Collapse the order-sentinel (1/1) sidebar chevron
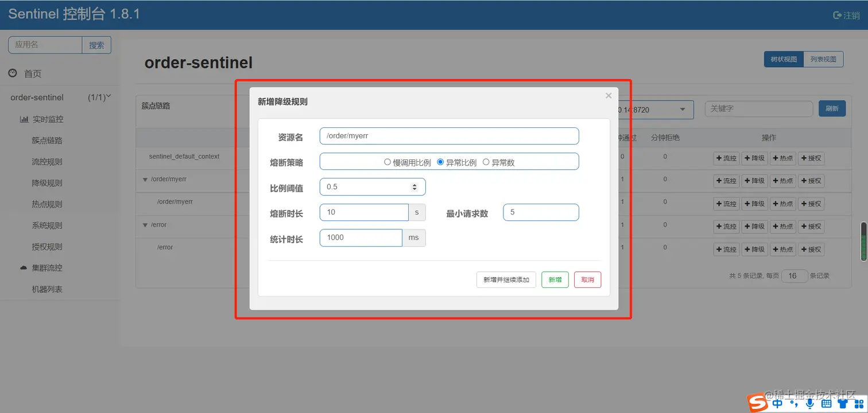The height and width of the screenshot is (413, 868). point(108,96)
